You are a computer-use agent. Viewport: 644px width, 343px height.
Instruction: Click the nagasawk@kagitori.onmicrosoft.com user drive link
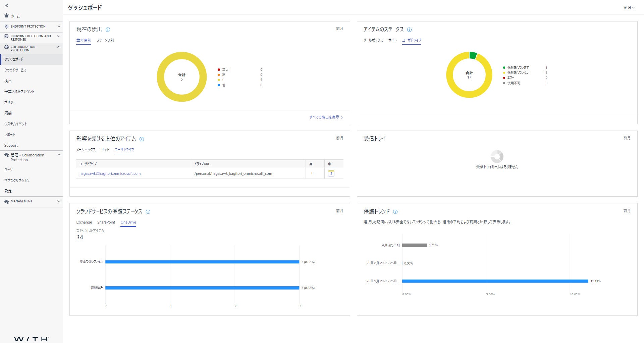[x=110, y=174]
